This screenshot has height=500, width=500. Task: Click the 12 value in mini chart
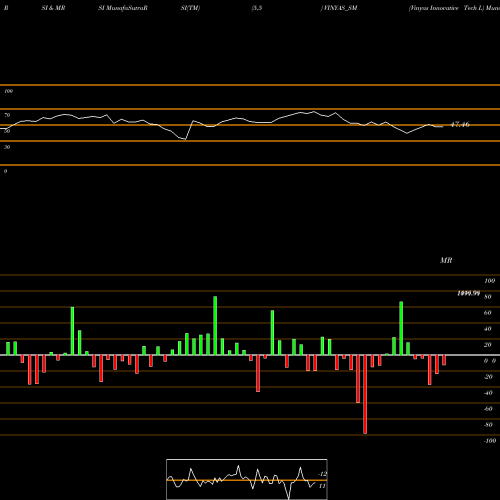pyautogui.click(x=322, y=474)
